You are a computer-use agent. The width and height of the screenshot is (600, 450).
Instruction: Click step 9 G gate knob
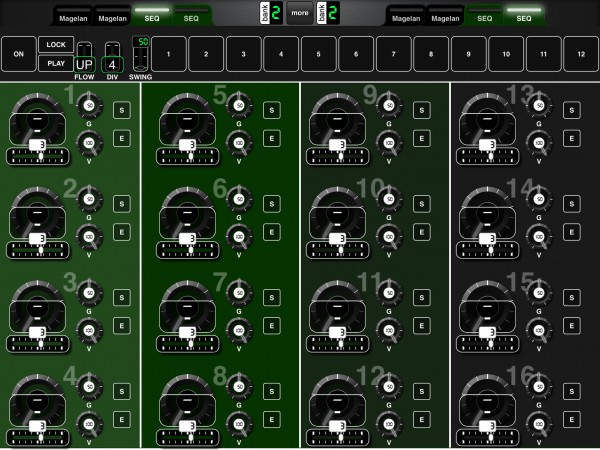coord(389,105)
